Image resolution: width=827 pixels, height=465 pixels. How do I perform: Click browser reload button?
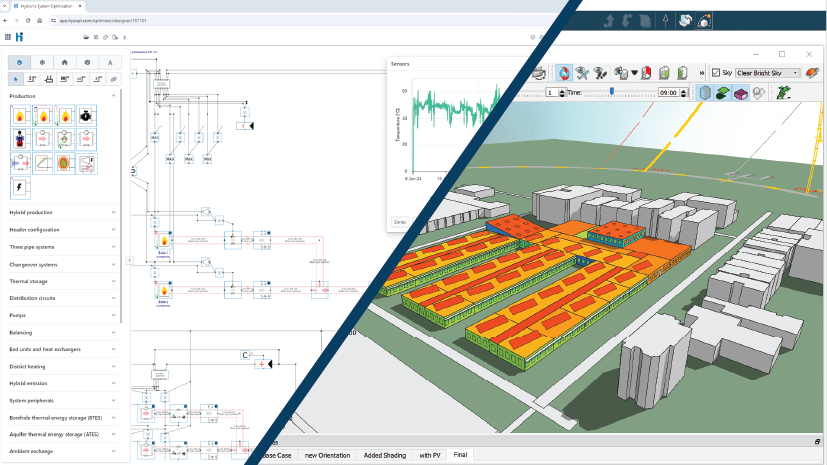28,21
